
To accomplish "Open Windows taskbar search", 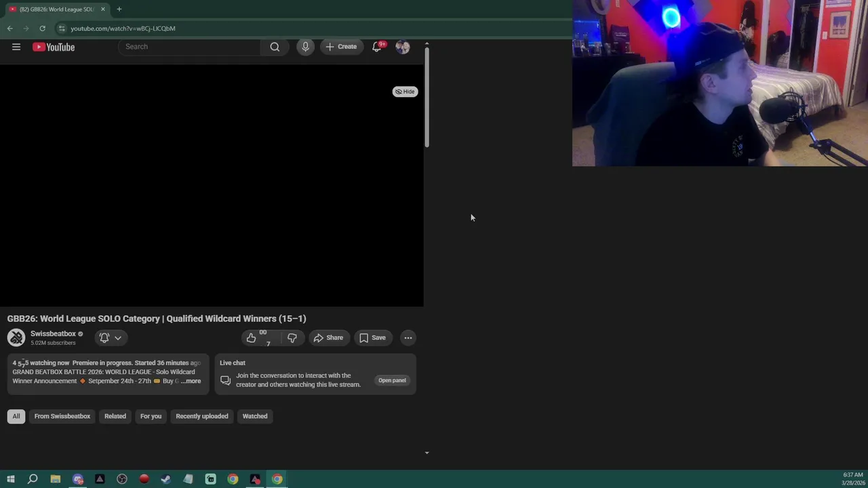I will click(x=33, y=479).
